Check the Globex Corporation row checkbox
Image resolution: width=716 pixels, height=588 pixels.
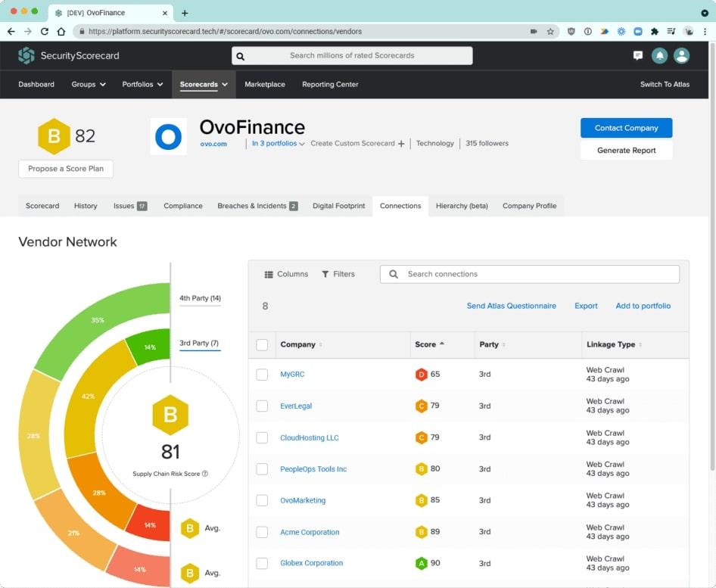[x=262, y=563]
